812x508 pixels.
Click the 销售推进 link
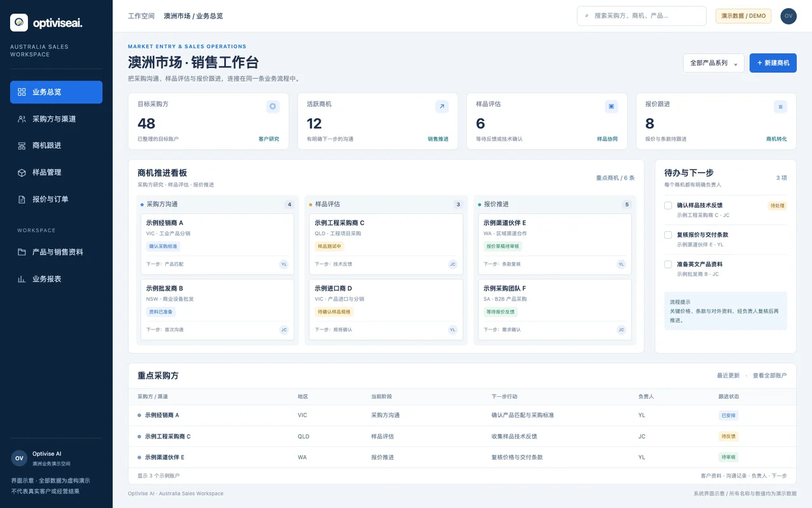pyautogui.click(x=438, y=139)
